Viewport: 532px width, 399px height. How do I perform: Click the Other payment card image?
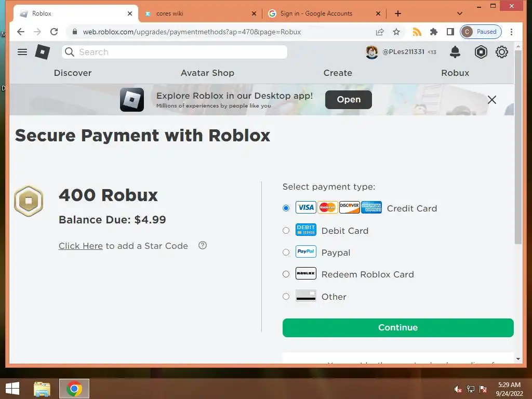[305, 296]
